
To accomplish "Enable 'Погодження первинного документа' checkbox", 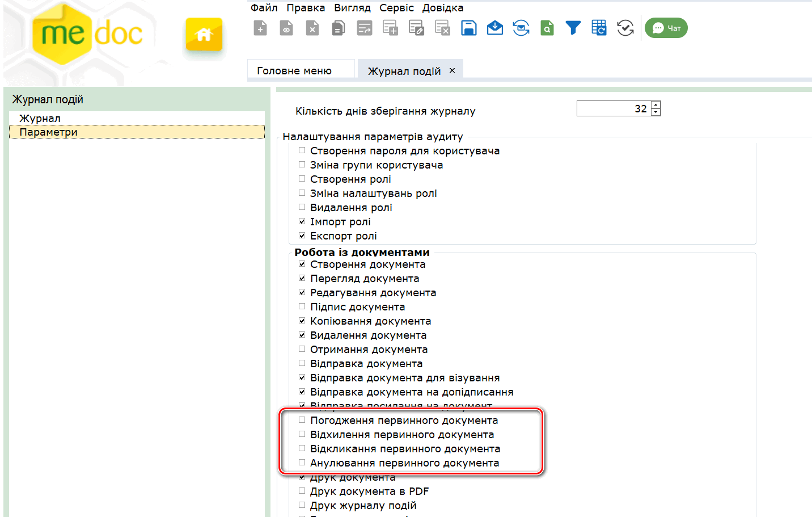I will 302,420.
